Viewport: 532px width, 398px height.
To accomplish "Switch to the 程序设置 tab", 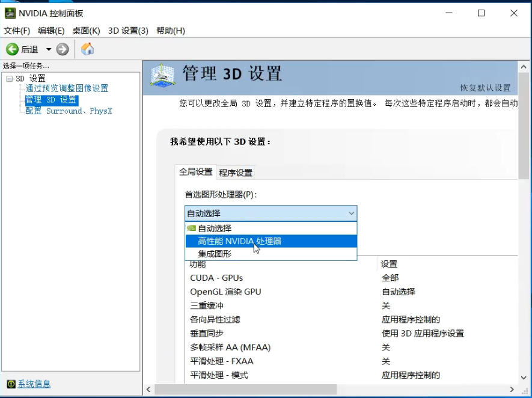I will [236, 173].
